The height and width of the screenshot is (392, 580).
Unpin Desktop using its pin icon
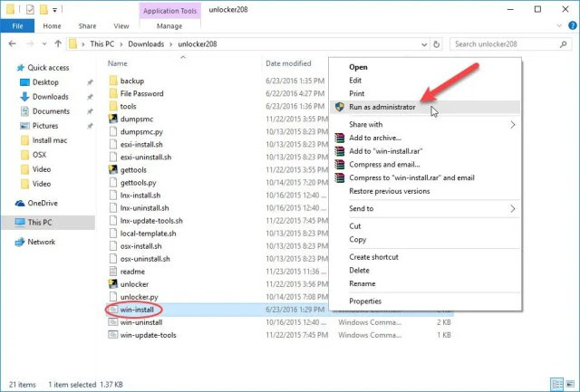[x=90, y=82]
